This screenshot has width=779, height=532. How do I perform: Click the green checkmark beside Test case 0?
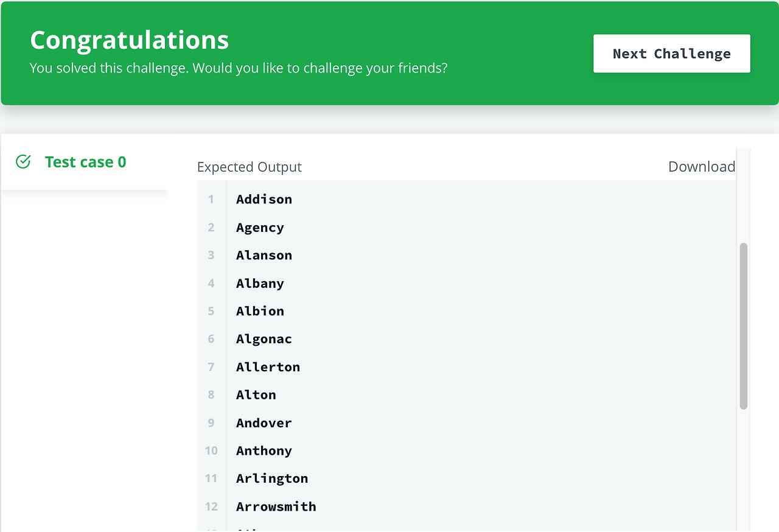[x=23, y=161]
